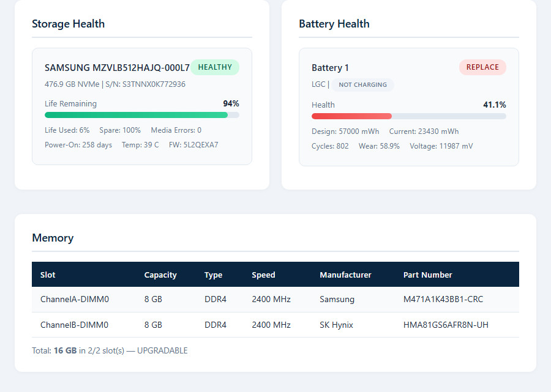Click the green Life Remaining progress bar
This screenshot has width=551, height=392.
point(137,115)
